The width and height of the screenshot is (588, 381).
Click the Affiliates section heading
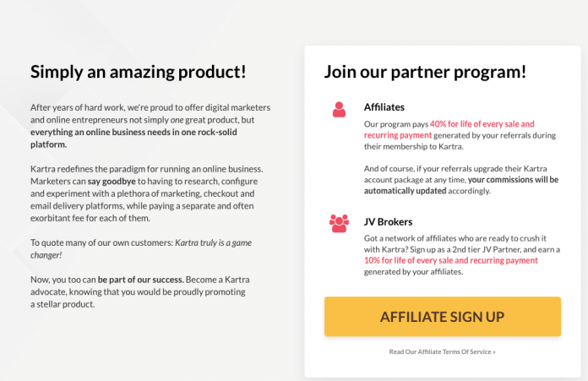[x=384, y=107]
